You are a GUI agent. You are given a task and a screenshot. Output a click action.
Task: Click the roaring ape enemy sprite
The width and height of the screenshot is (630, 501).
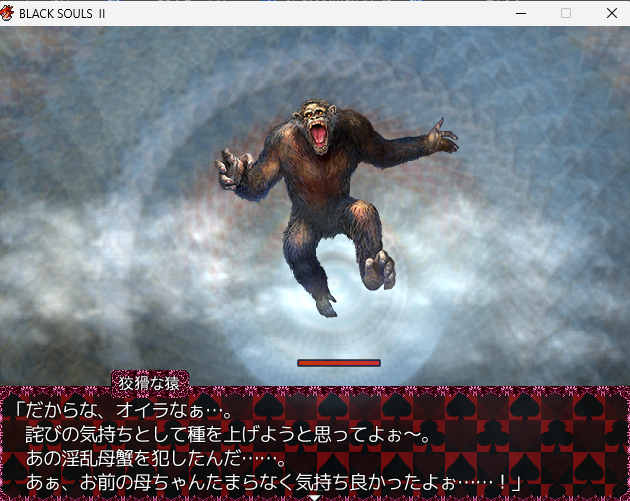click(x=336, y=207)
